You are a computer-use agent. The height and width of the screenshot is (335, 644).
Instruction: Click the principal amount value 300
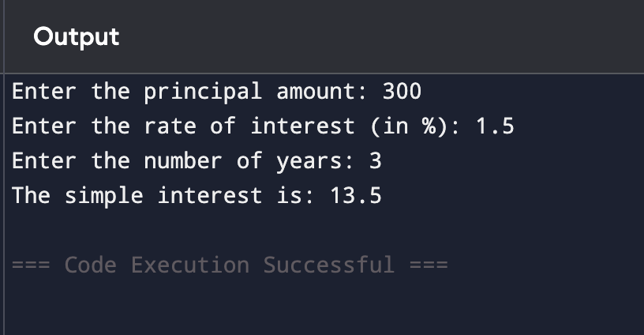click(x=402, y=91)
